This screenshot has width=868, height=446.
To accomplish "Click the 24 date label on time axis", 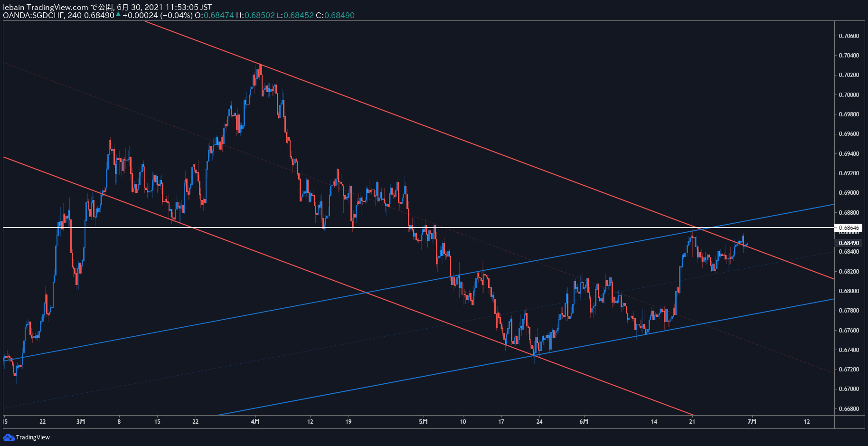I will point(539,421).
